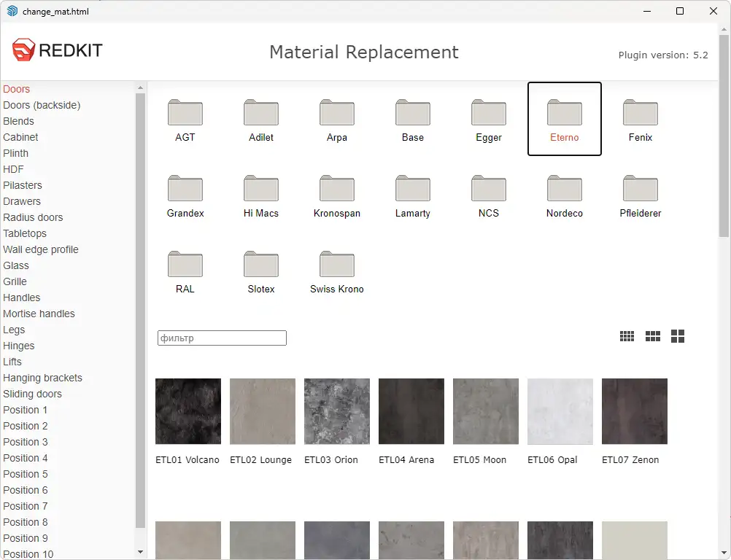Screen dimensions: 731x560
Task: Open the RAL color folder
Action: pos(185,271)
